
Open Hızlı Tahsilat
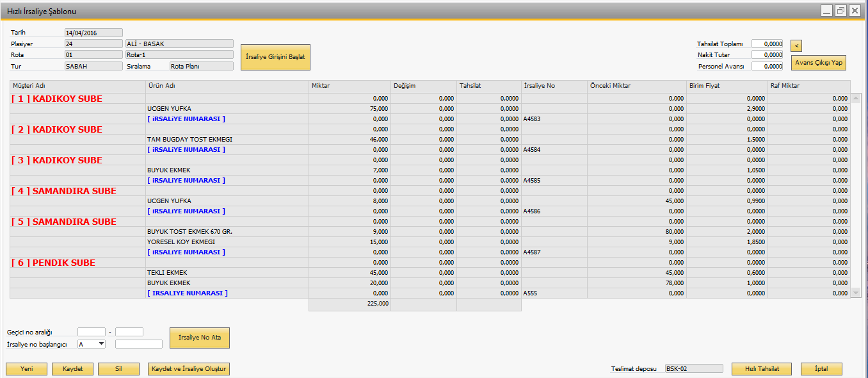point(760,369)
